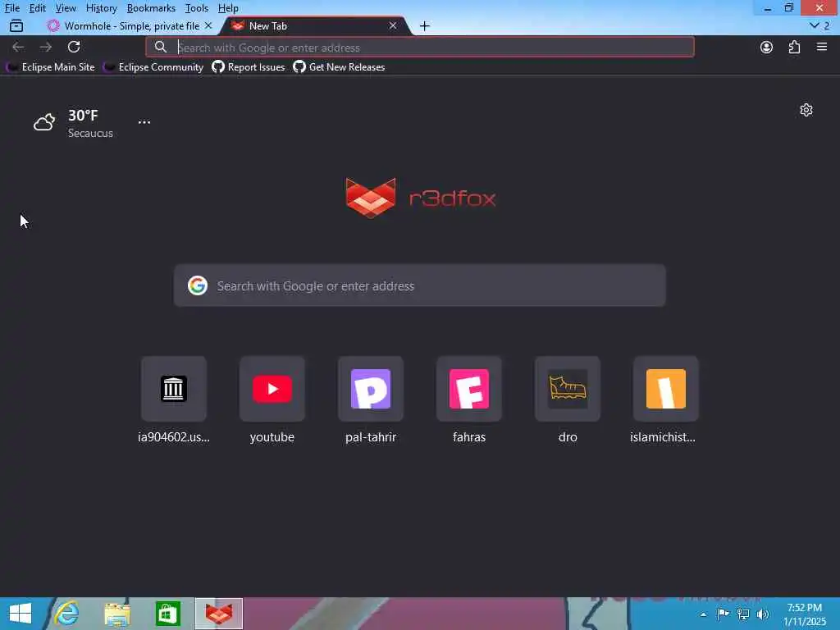Open the Help menu

point(228,8)
